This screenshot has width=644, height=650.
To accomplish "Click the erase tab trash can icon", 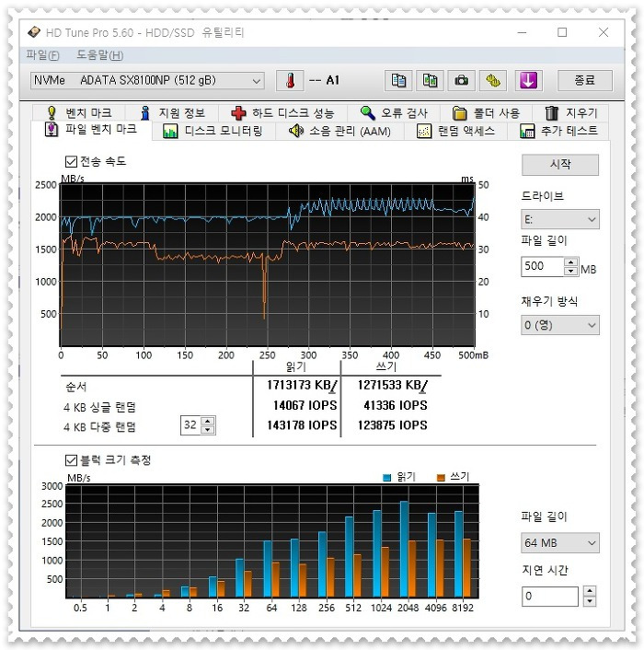I will coord(551,112).
